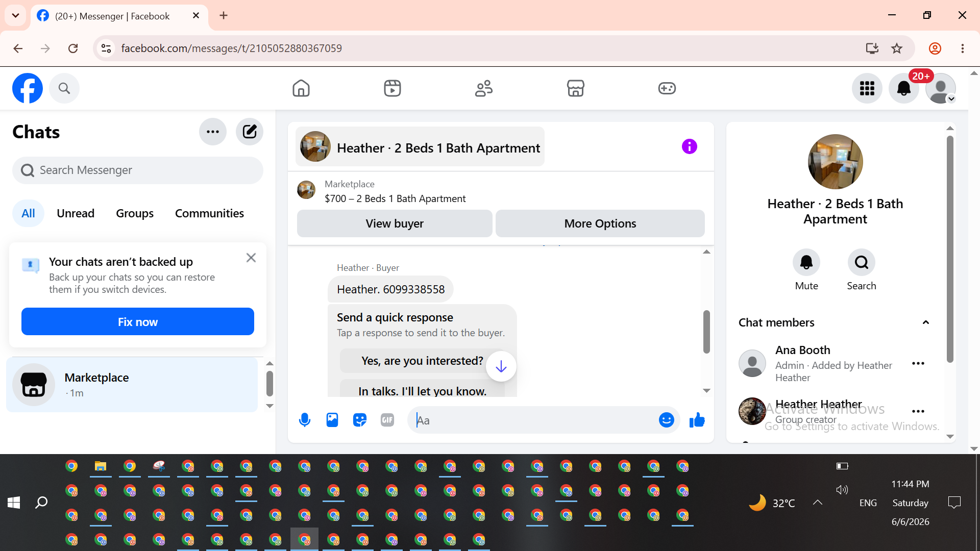Open the Gaming controller icon
This screenshot has height=551, width=980.
[667, 88]
